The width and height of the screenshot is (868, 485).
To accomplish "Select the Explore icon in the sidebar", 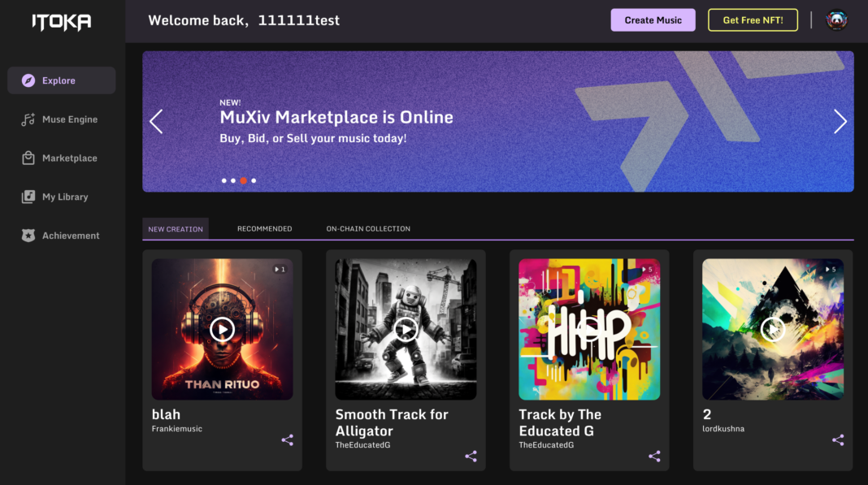I will point(29,80).
